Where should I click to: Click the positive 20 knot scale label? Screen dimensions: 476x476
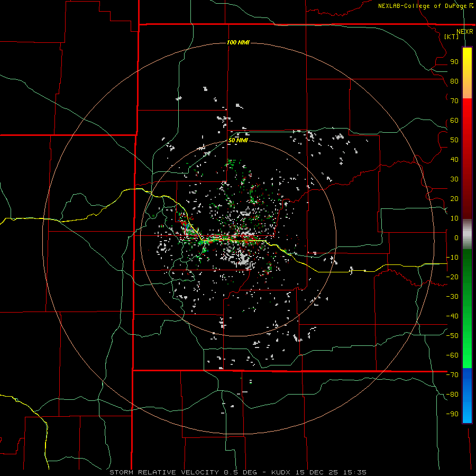tap(454, 198)
